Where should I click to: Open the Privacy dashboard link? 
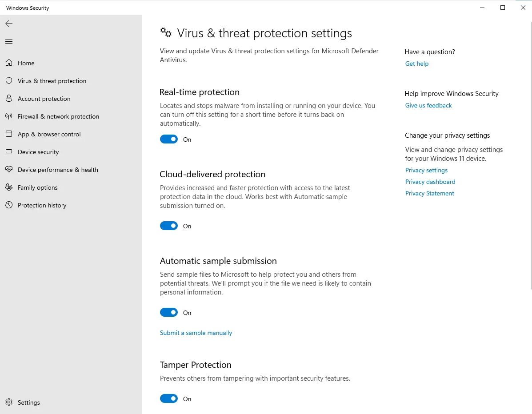430,182
